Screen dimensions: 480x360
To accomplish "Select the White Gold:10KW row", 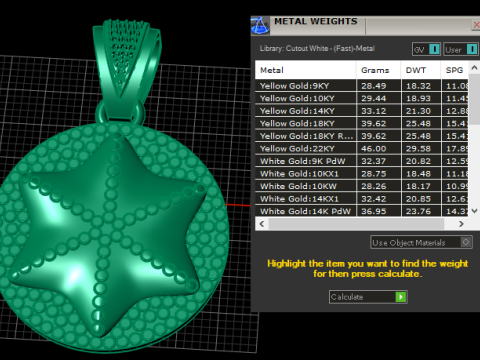I will pos(362,186).
